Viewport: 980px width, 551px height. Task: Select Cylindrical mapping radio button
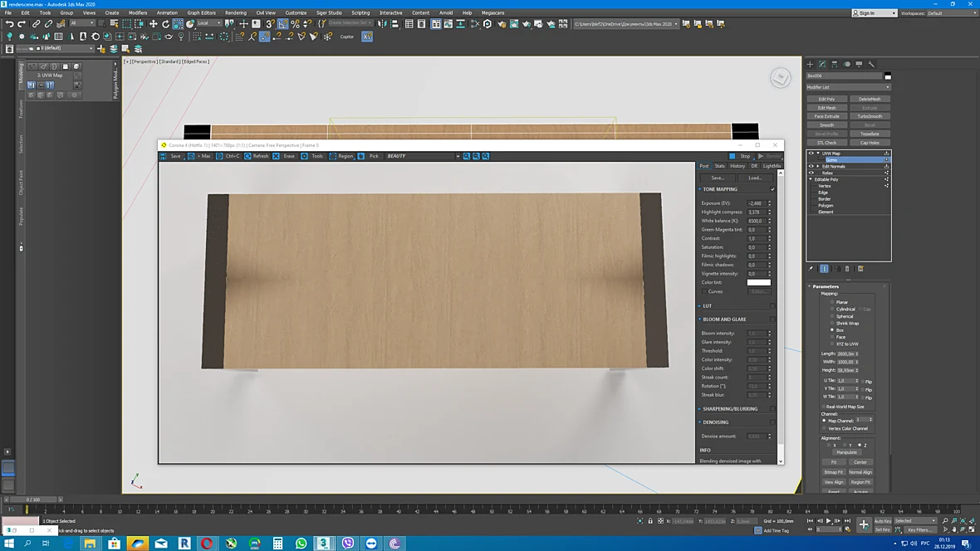coord(832,310)
